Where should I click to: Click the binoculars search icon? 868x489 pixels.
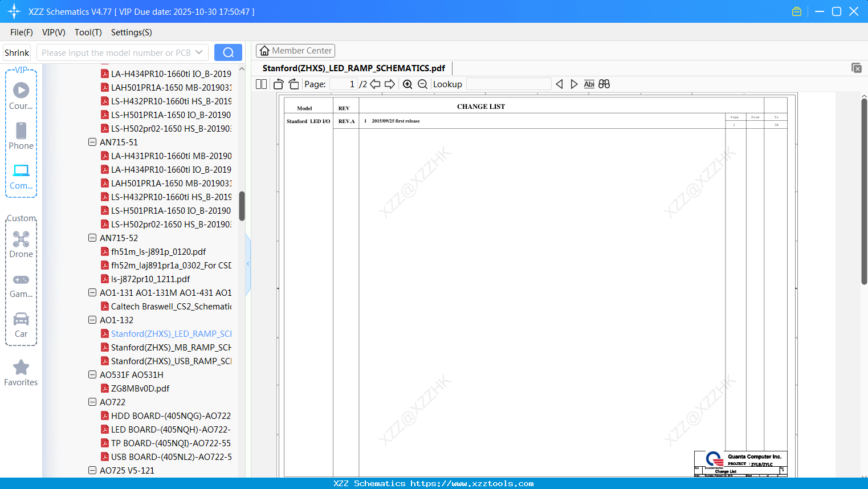(x=604, y=84)
